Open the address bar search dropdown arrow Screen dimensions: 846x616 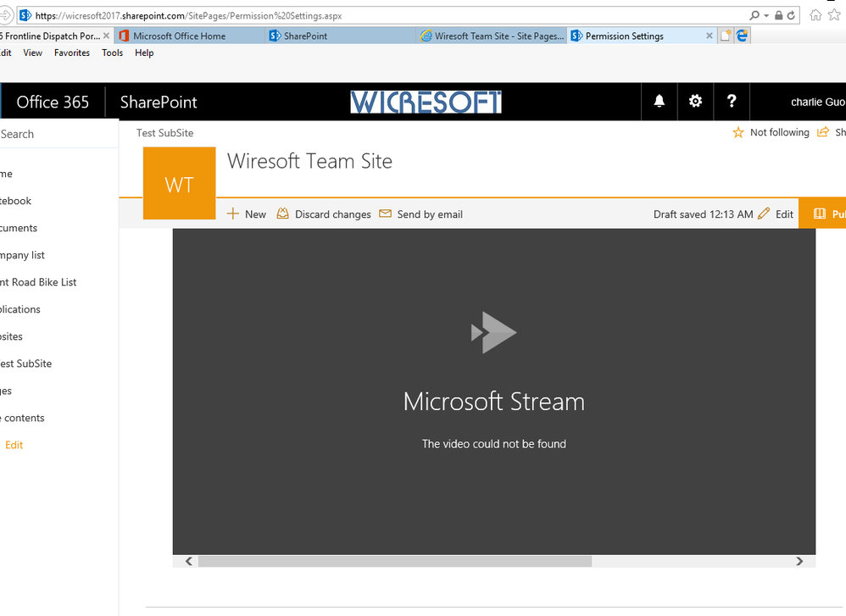(x=766, y=15)
